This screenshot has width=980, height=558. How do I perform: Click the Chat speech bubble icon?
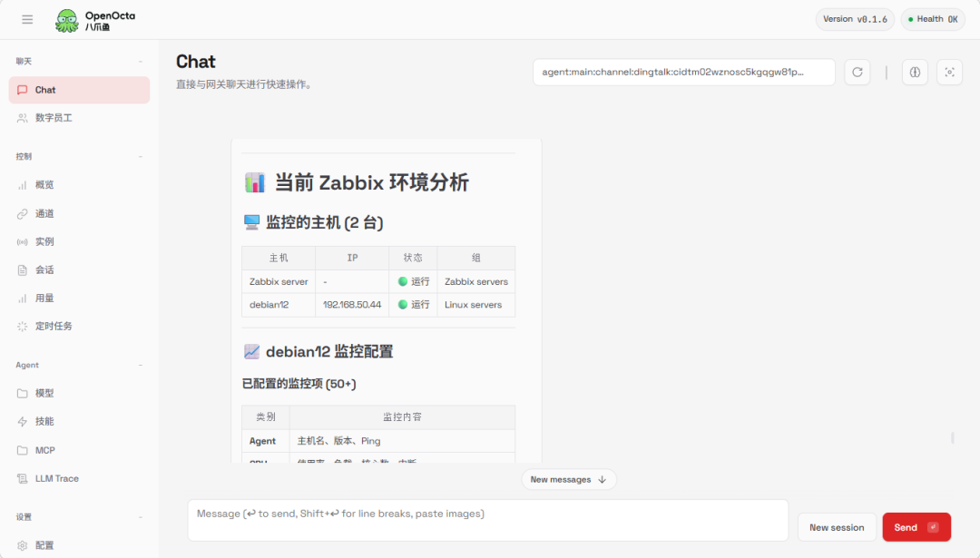coord(23,90)
